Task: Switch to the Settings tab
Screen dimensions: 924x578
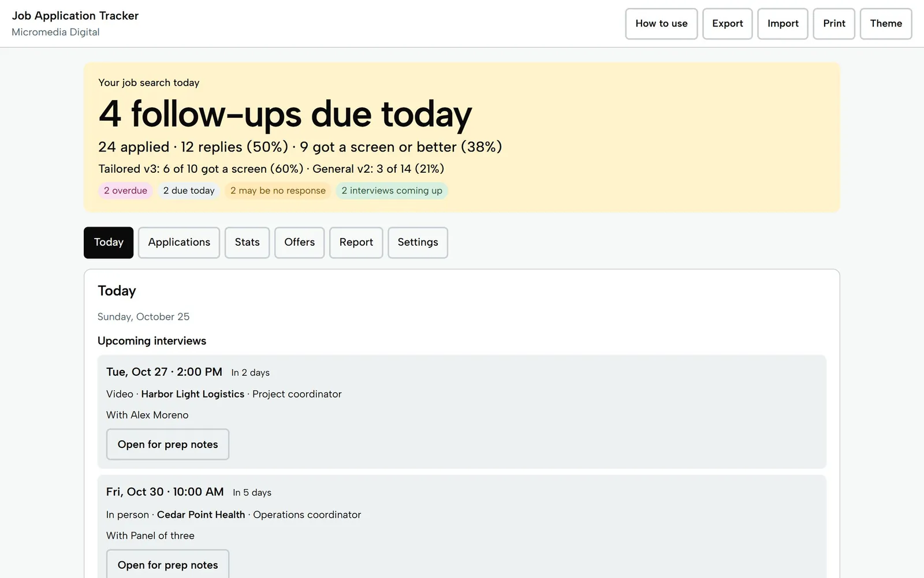Action: tap(418, 242)
